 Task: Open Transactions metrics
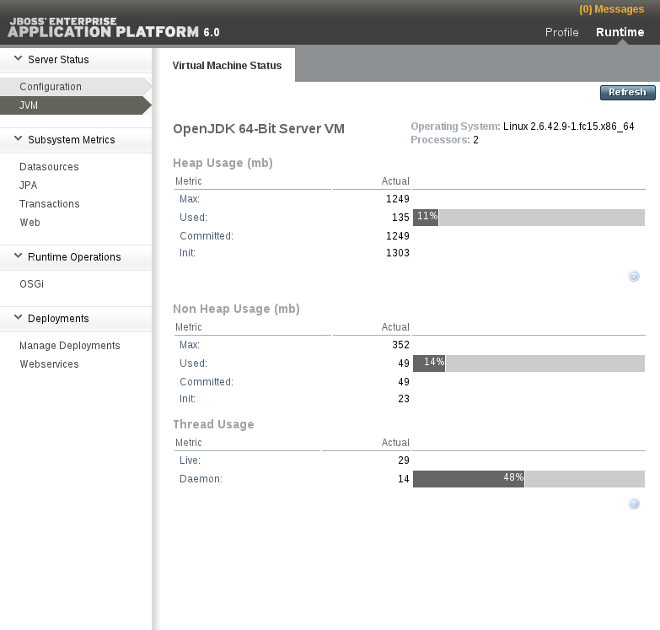point(49,204)
